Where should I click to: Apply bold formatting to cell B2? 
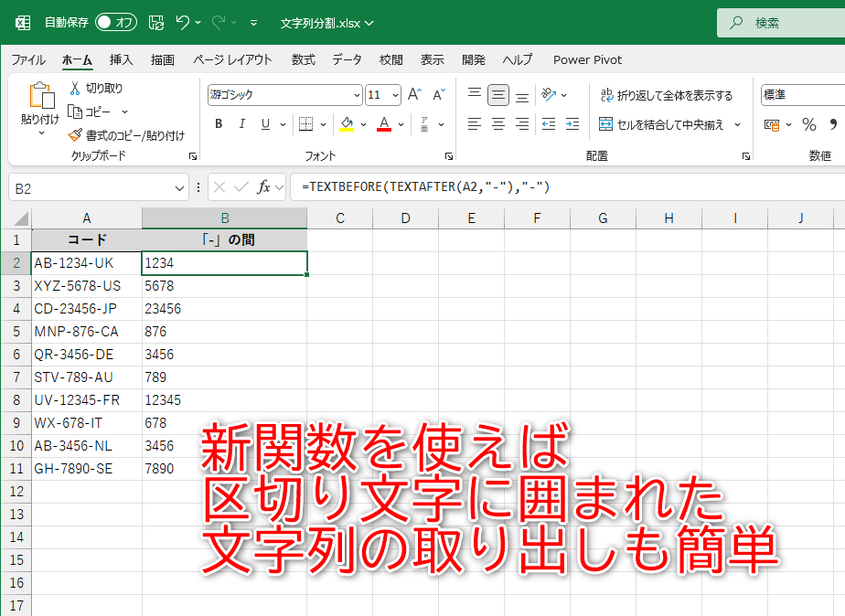point(219,123)
